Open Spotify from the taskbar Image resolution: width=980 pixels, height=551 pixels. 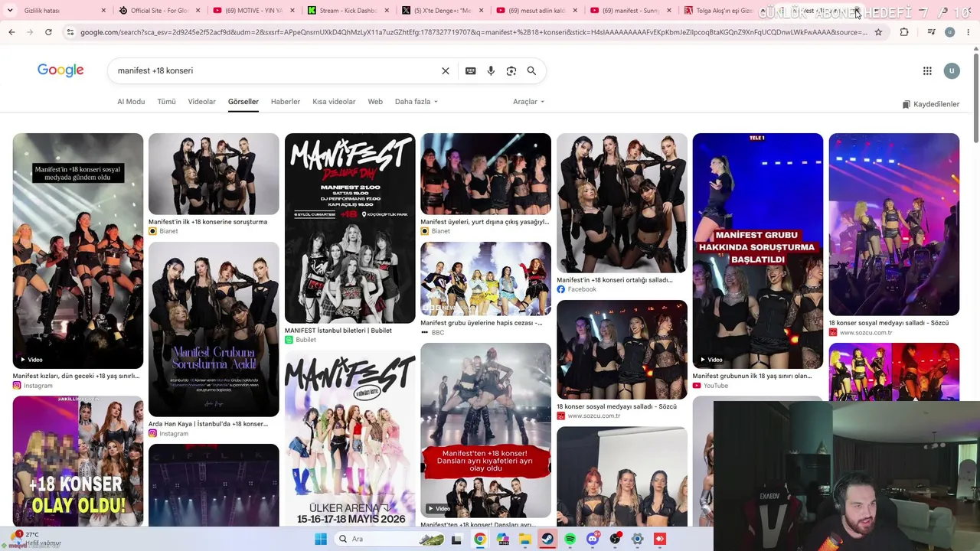pyautogui.click(x=570, y=539)
